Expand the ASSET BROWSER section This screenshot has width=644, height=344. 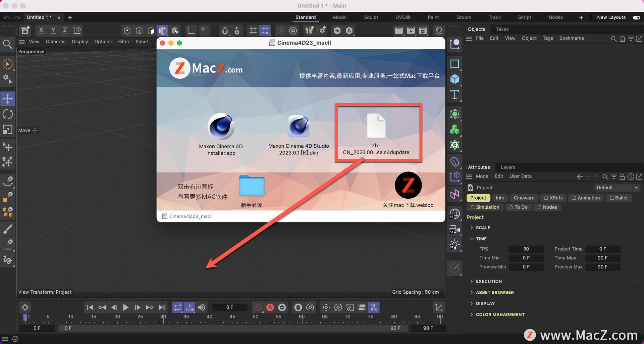pos(472,292)
